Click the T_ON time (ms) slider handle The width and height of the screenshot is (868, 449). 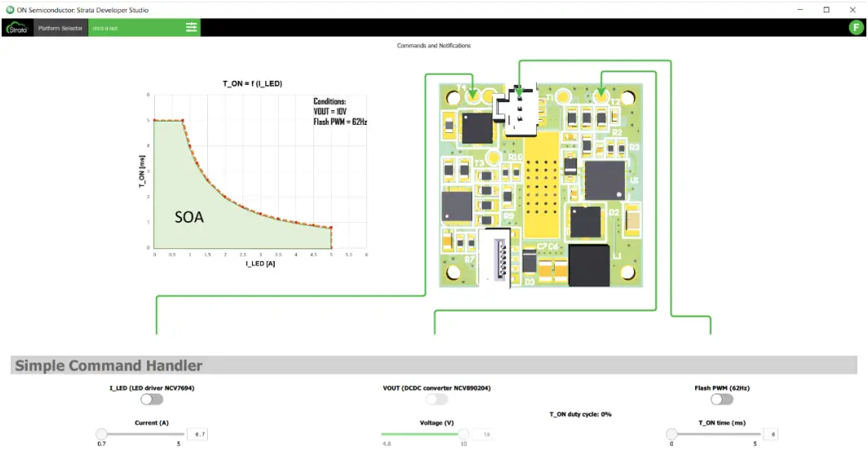(x=671, y=433)
